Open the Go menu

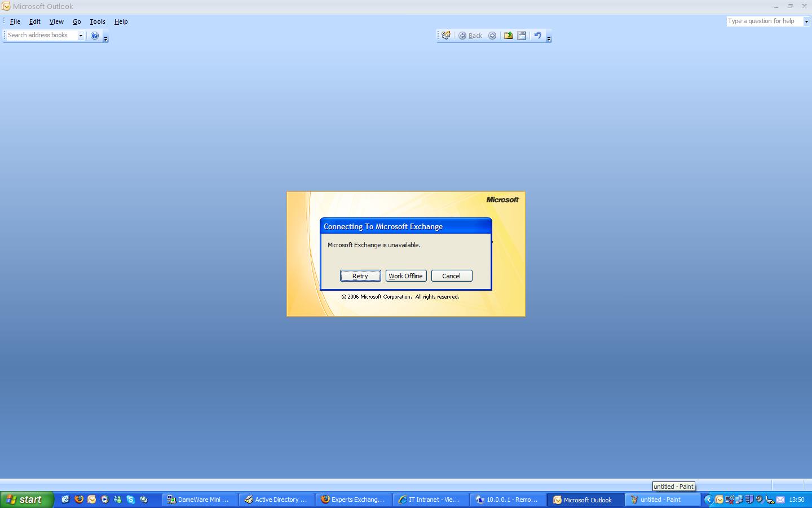77,21
